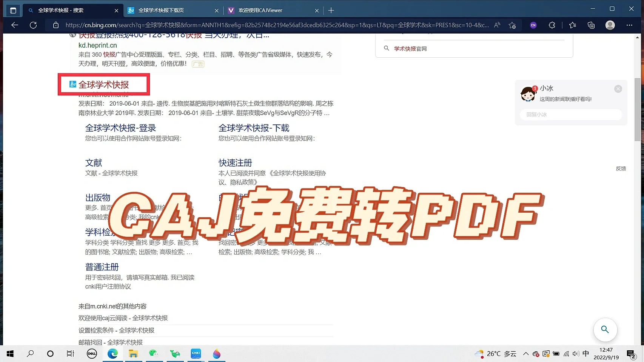Click the kd.heprint.cn ad URL

[x=97, y=45]
